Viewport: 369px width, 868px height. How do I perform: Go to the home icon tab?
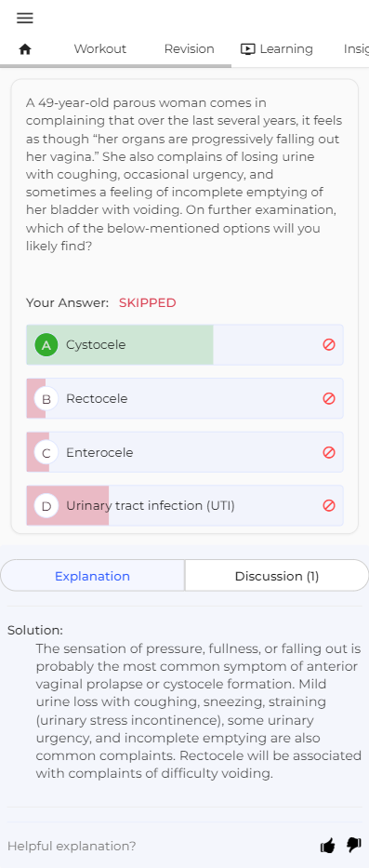click(x=25, y=49)
